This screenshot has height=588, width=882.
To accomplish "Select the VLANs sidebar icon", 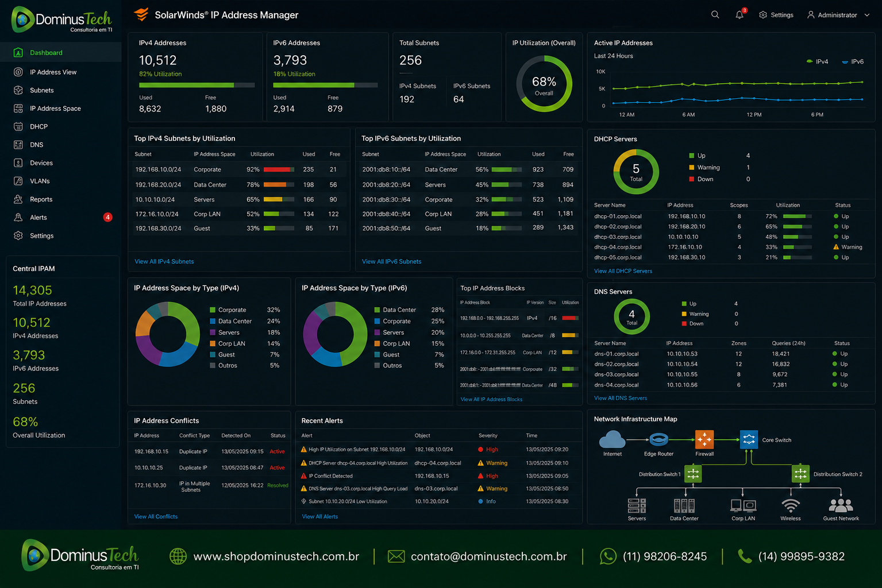I will click(18, 181).
